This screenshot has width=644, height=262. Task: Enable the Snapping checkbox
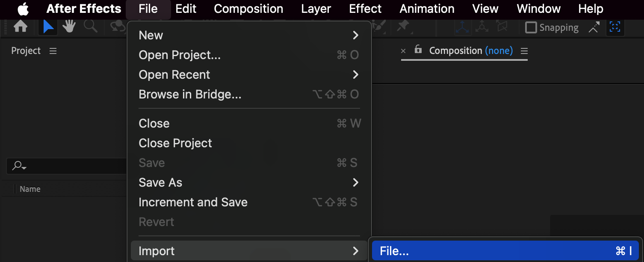[531, 27]
